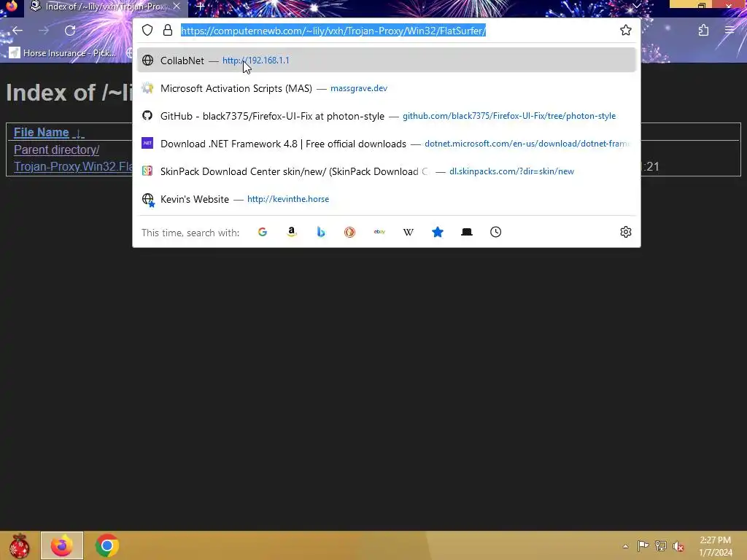Open clock showing 2:27 PM
This screenshot has height=560, width=747.
pos(715,546)
